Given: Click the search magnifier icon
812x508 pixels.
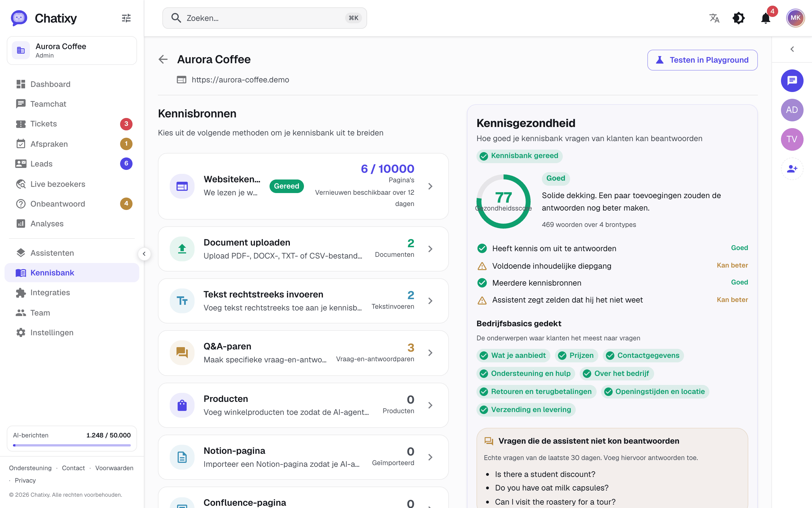Looking at the screenshot, I should coord(176,18).
